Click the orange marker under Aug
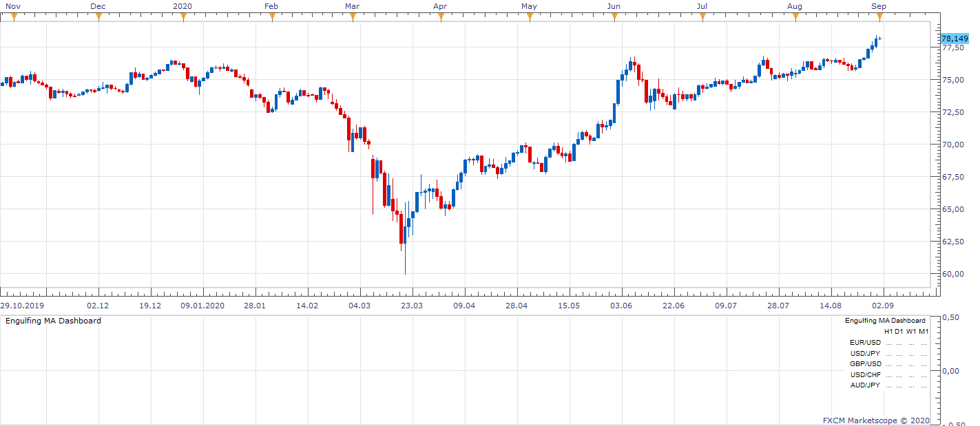 [795, 17]
